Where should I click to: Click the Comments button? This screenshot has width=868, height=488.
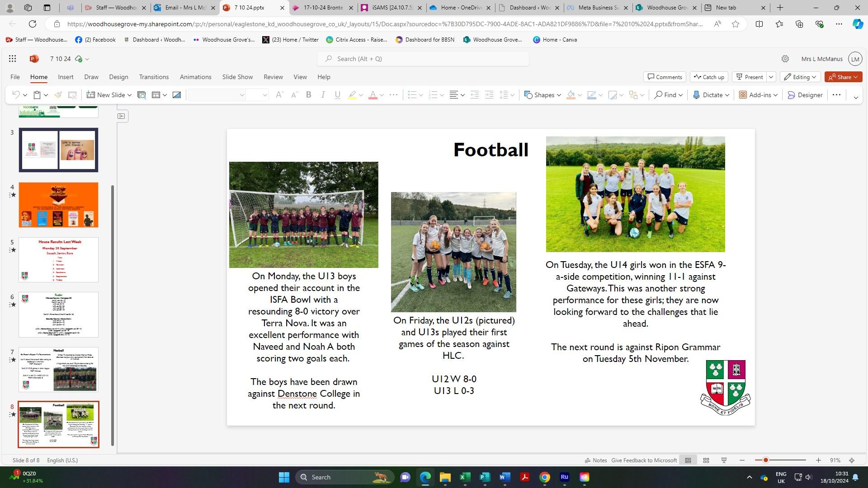pyautogui.click(x=665, y=77)
